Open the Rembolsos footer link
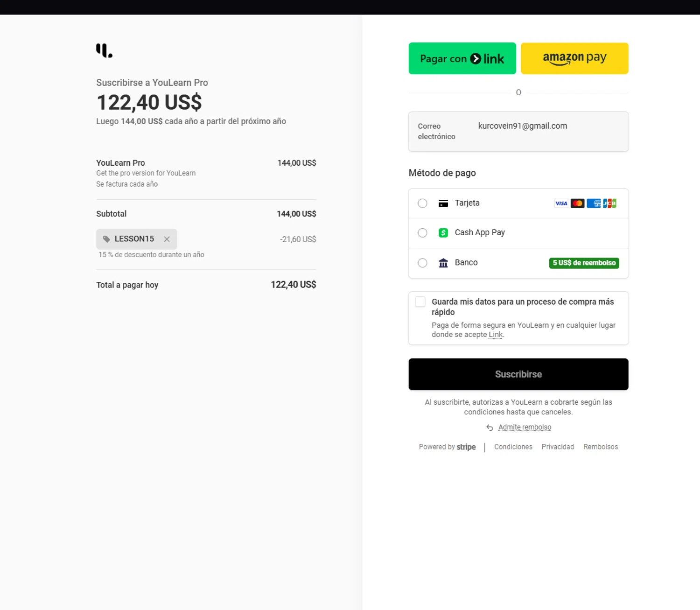The image size is (700, 610). pos(601,447)
